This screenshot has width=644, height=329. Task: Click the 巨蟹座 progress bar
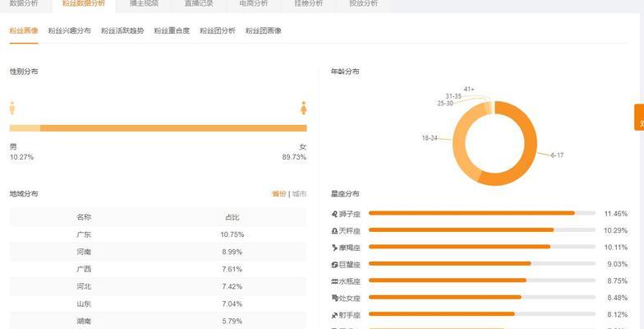pos(482,263)
